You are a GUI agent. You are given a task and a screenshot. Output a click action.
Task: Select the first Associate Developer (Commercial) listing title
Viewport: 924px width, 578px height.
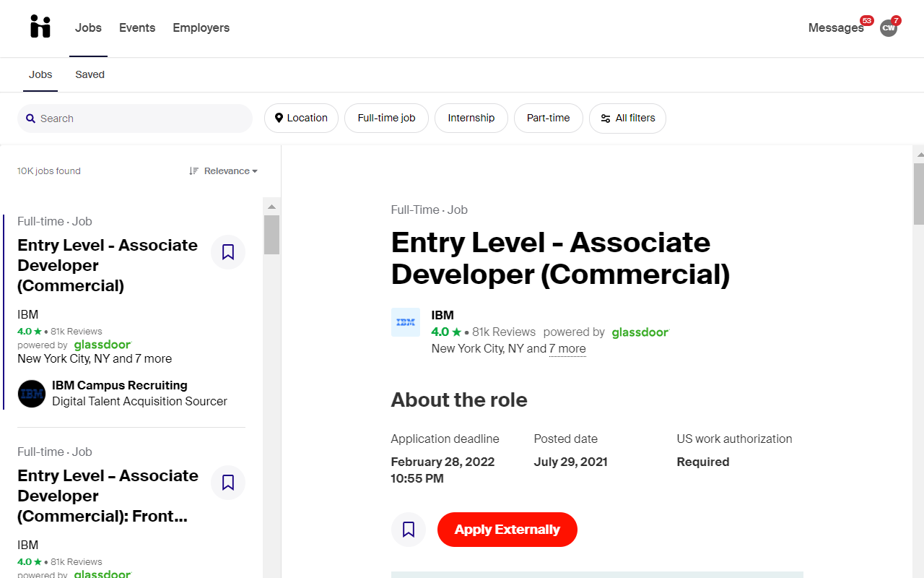108,265
